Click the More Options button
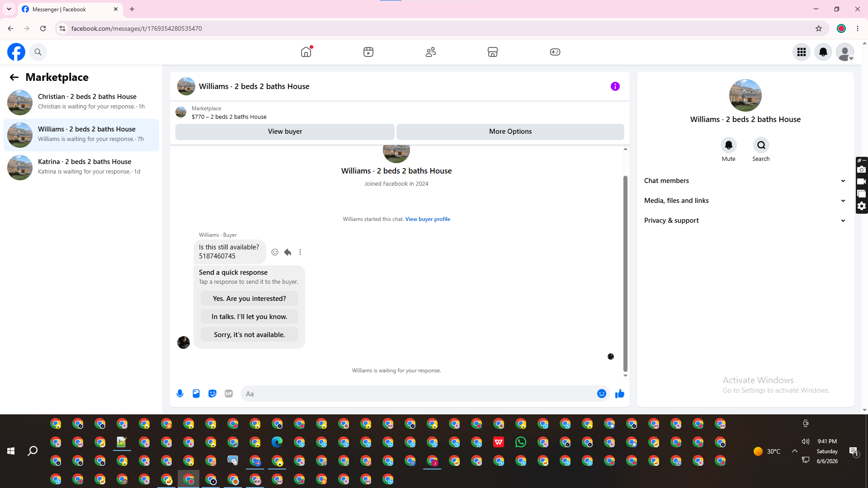The image size is (868, 488). 510,131
